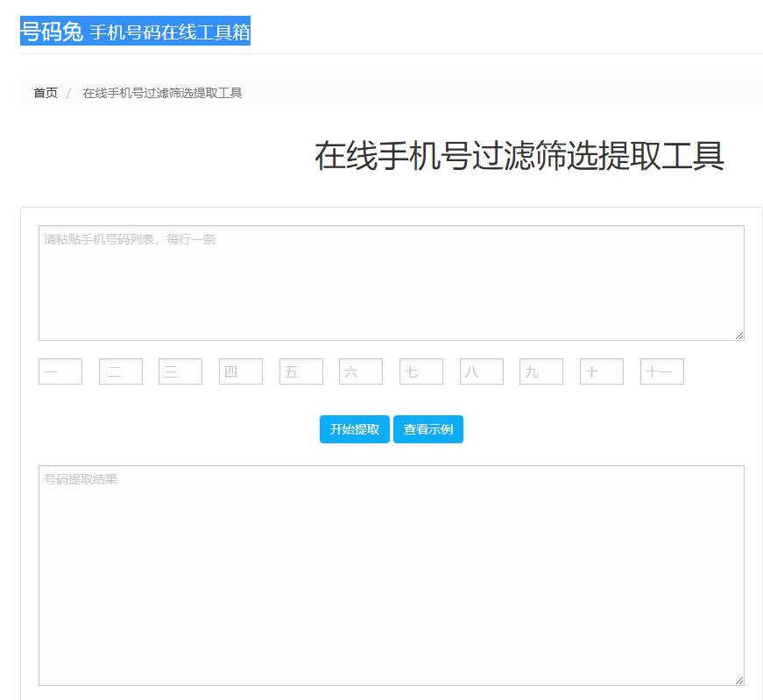Click the 在线手机号过滤筛选提取工具 breadcrumb item
763x700 pixels.
coord(162,93)
